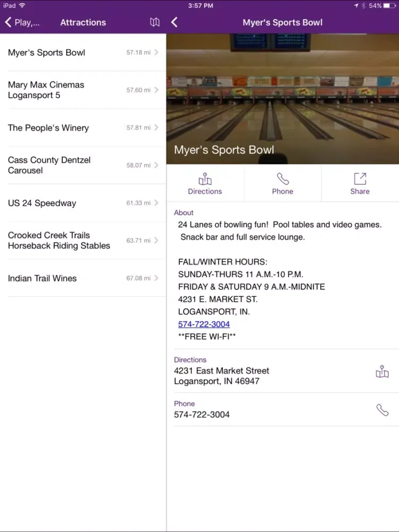
Task: Tap the Attractions header title
Action: click(x=83, y=22)
